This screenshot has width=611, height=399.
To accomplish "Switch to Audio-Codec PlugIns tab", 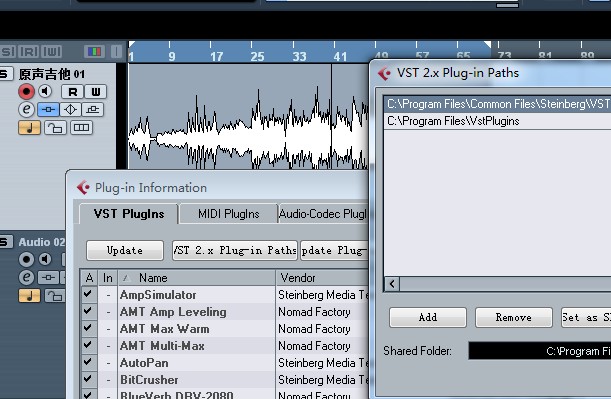I will pos(323,214).
